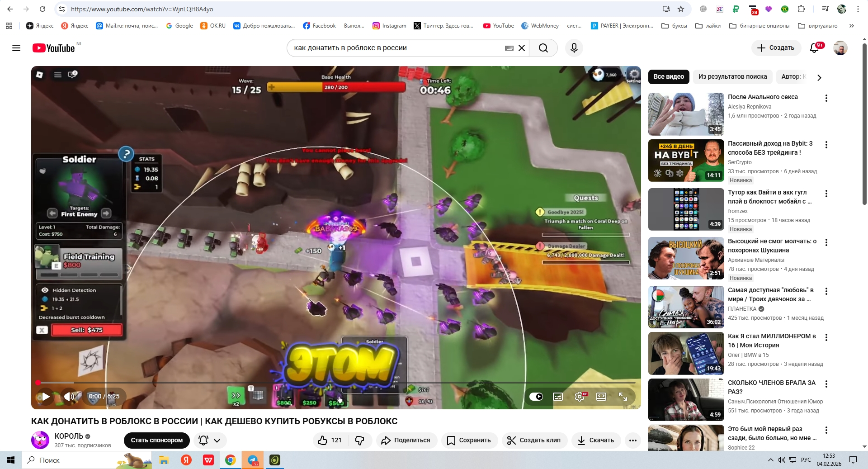Switch player to theater mode
The height and width of the screenshot is (469, 868).
601,397
